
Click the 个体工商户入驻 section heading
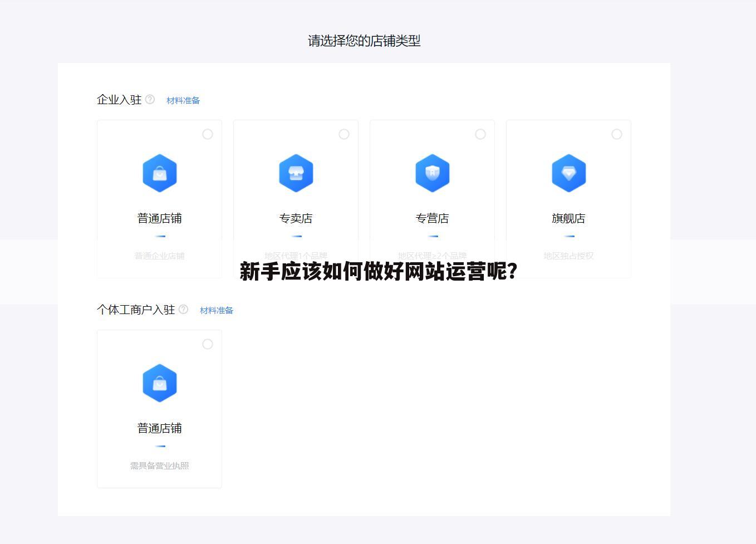tap(136, 310)
